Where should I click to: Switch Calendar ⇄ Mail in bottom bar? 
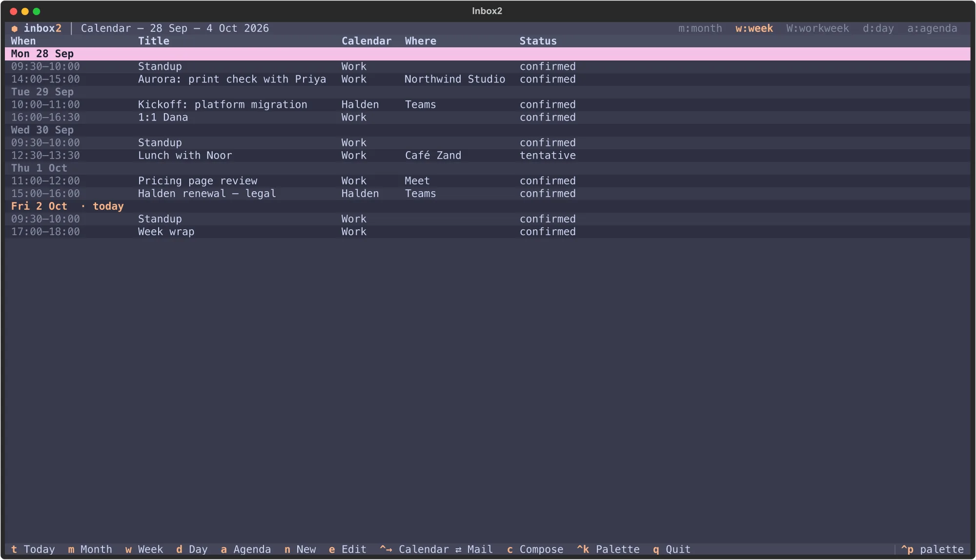tap(436, 549)
